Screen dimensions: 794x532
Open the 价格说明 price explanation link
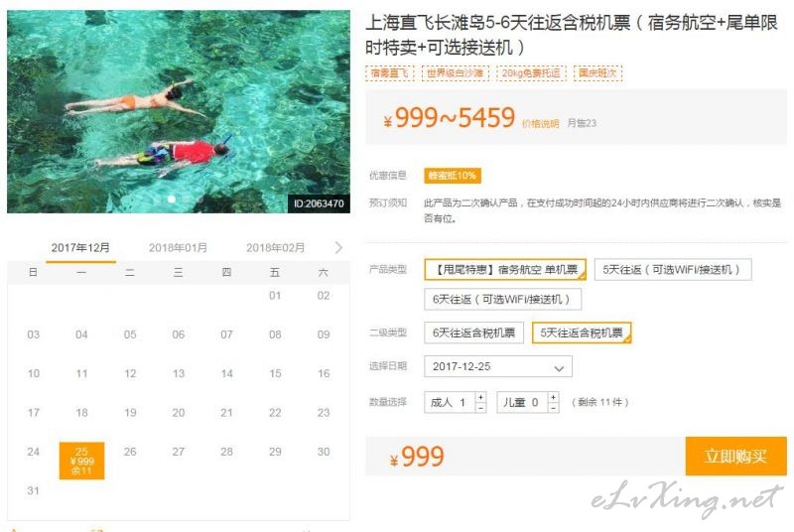click(x=540, y=123)
